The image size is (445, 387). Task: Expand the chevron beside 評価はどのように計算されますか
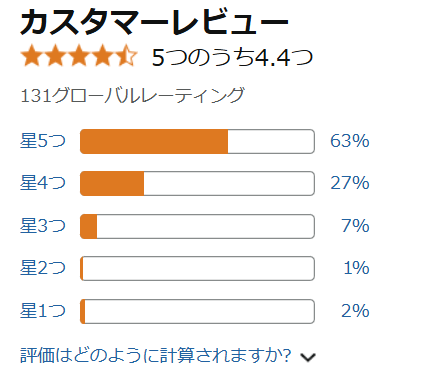308,357
